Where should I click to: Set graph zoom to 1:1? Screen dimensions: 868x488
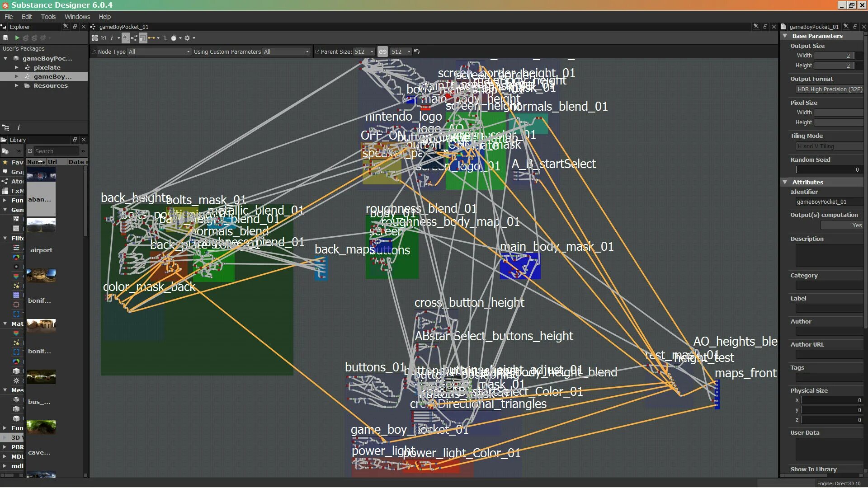pos(104,38)
